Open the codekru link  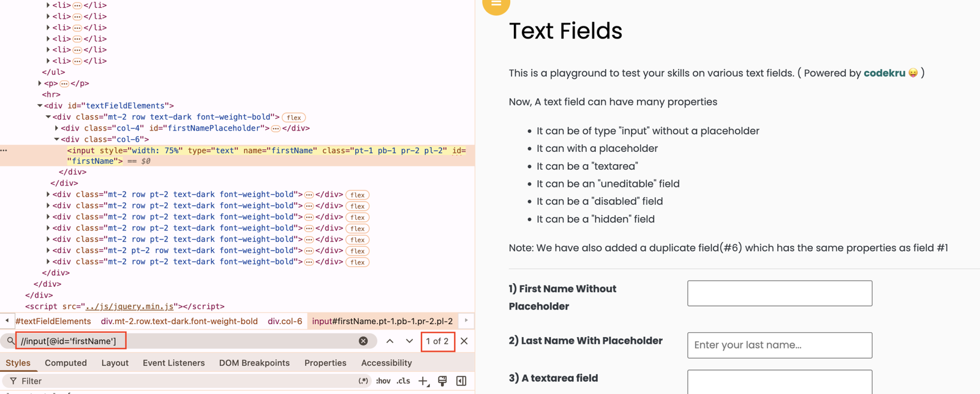[x=884, y=73]
